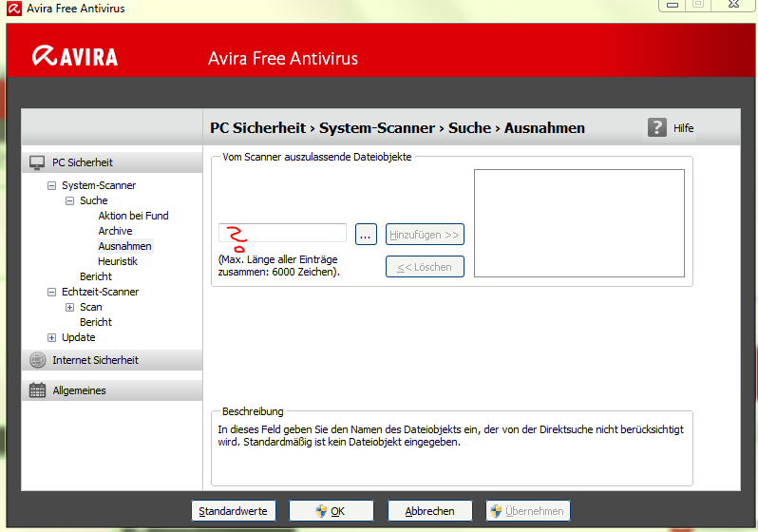Select Scan under Echtzeit-Scanner
Screen dimensions: 758x532
[91, 307]
